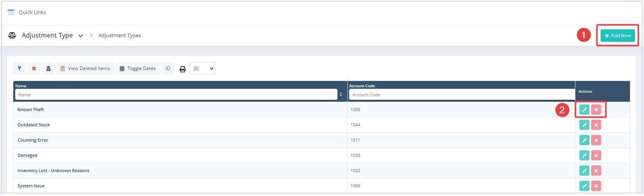Select the System Issue name cell

click(x=180, y=186)
